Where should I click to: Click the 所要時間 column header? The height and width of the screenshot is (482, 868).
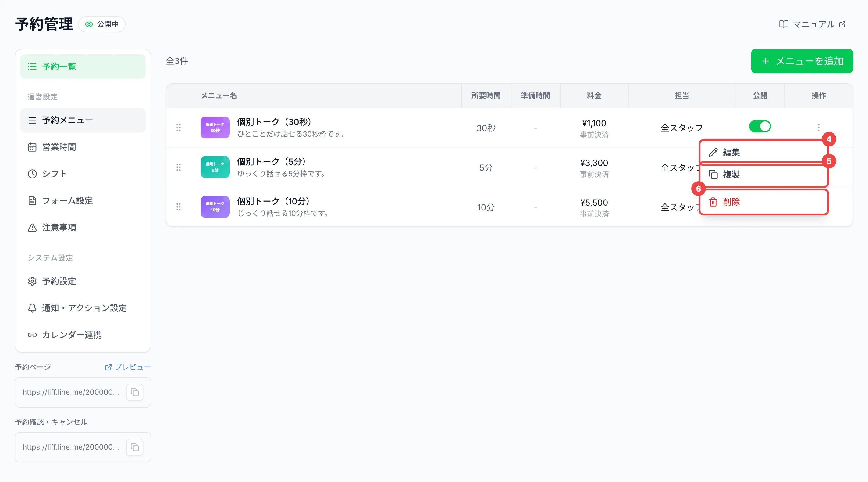point(486,96)
